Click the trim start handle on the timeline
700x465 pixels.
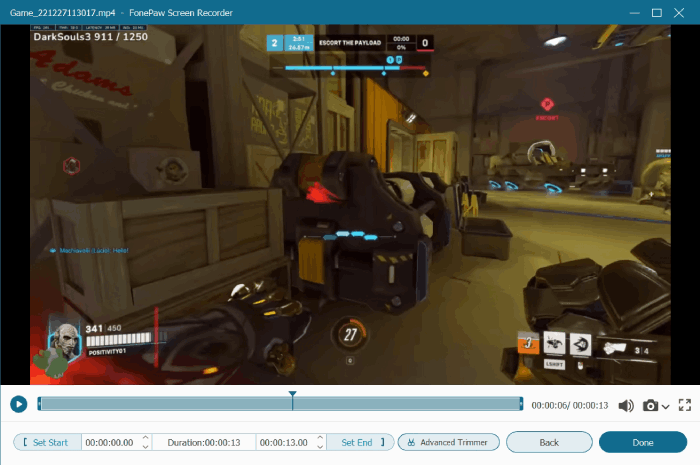(x=39, y=404)
